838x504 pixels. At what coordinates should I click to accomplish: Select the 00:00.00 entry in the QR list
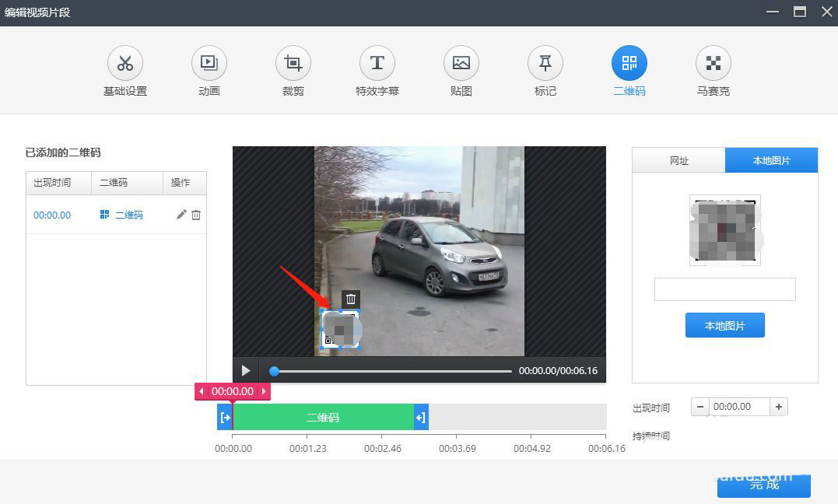point(52,215)
